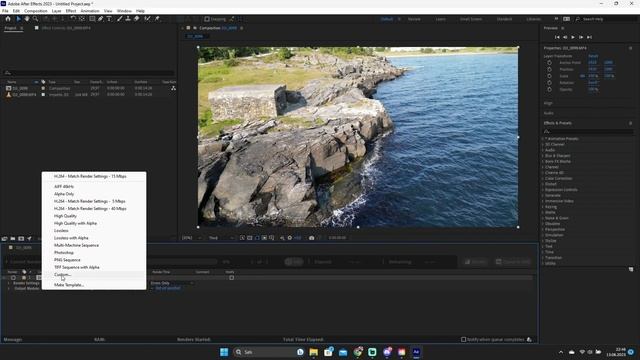Select the Rotation tool
The image size is (640, 360).
click(73, 19)
